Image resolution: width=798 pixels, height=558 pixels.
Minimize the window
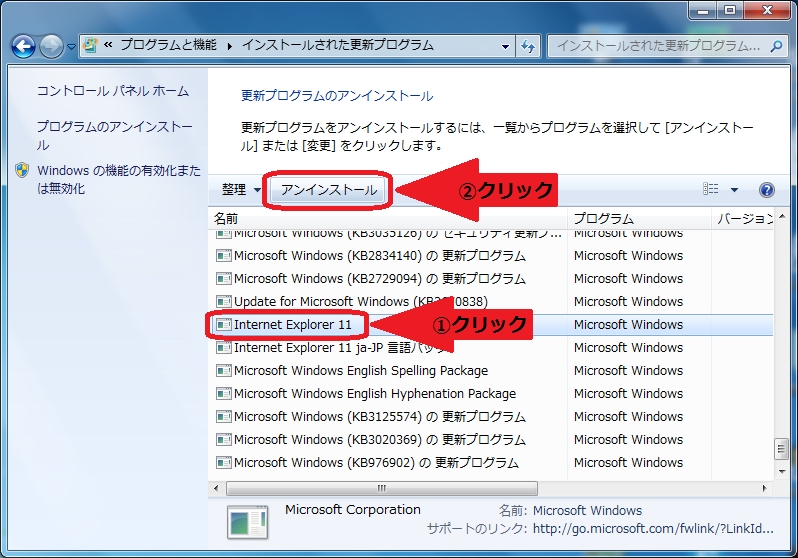coord(703,10)
